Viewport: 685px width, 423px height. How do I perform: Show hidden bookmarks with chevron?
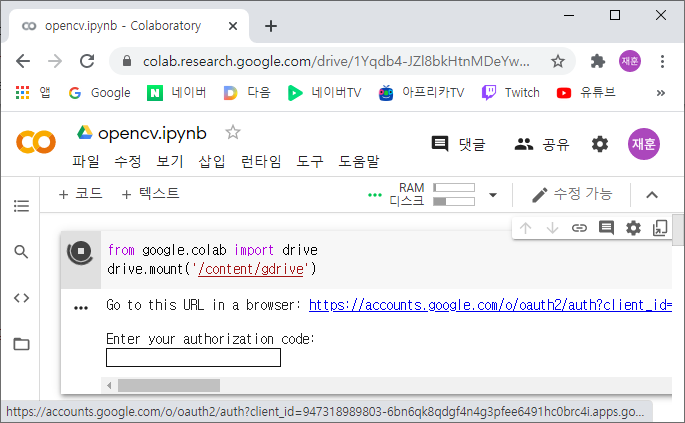tap(661, 93)
